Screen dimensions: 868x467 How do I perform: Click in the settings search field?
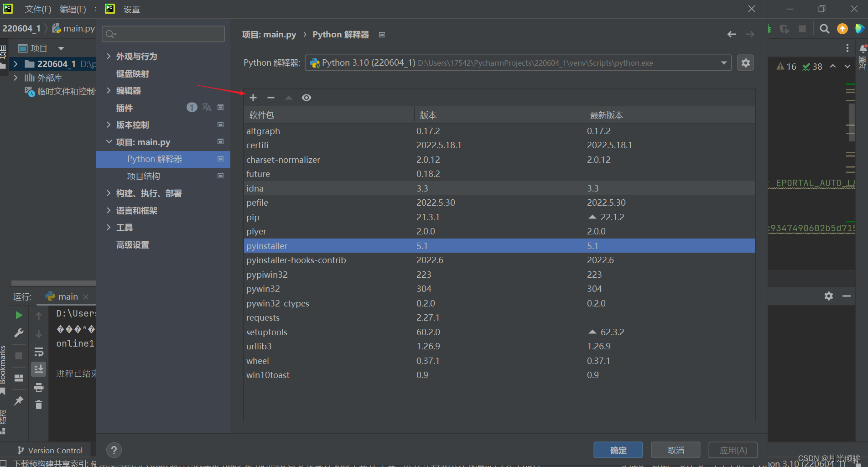pos(163,34)
